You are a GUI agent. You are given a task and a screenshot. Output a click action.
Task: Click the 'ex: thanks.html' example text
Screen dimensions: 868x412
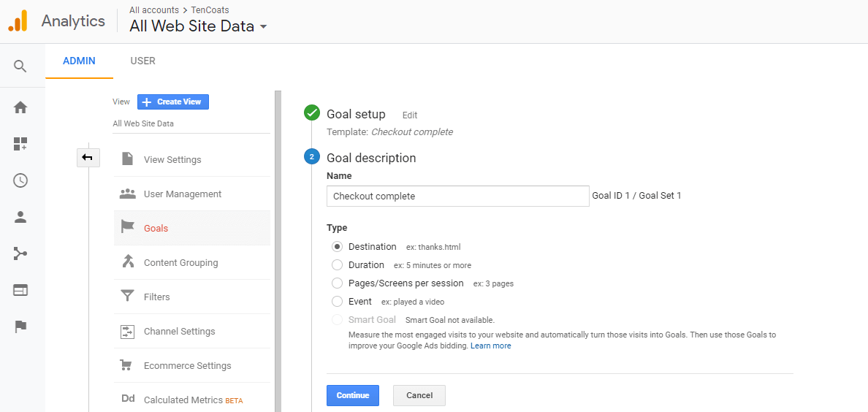[433, 247]
